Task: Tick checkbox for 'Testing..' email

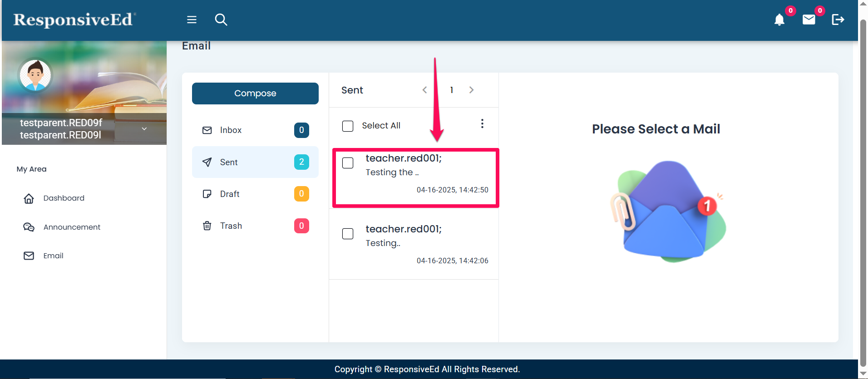Action: pyautogui.click(x=348, y=234)
